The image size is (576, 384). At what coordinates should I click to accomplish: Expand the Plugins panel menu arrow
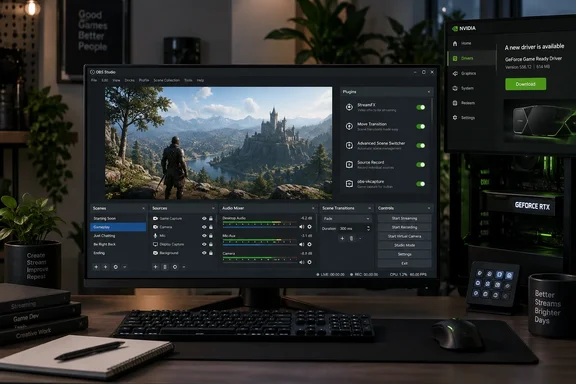point(429,91)
